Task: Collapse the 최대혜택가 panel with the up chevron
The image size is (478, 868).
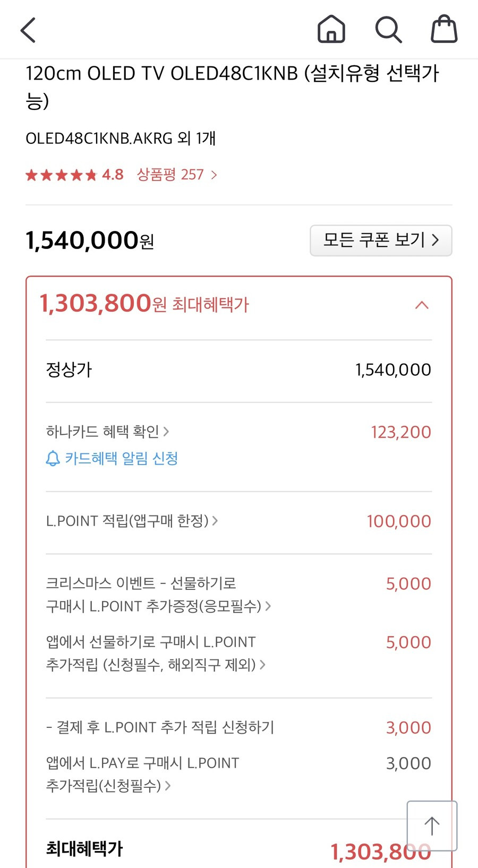Action: point(422,305)
